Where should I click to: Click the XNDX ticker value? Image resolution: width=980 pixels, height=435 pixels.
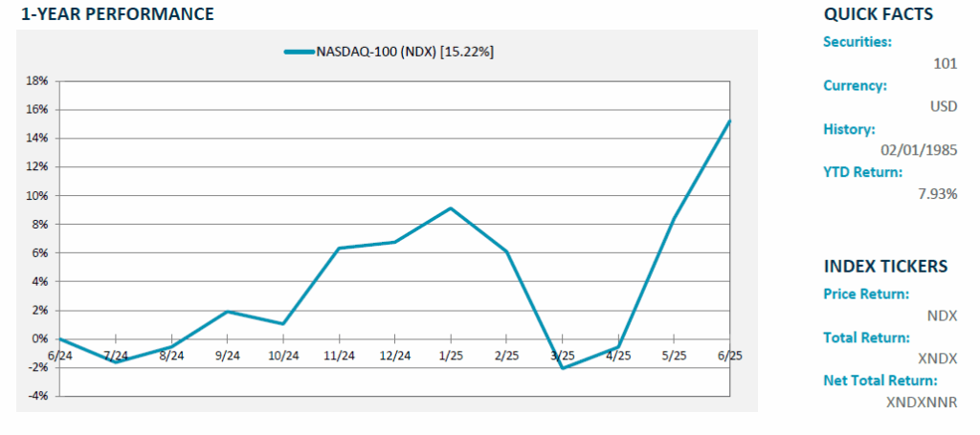point(939,359)
